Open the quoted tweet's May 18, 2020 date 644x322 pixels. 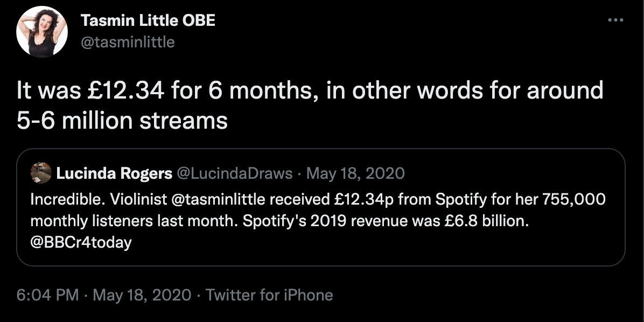pyautogui.click(x=355, y=173)
